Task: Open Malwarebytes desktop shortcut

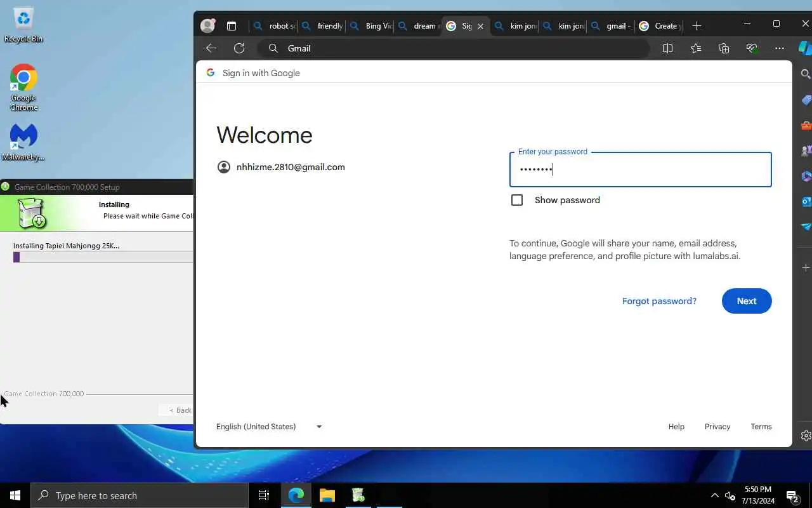Action: click(x=23, y=142)
